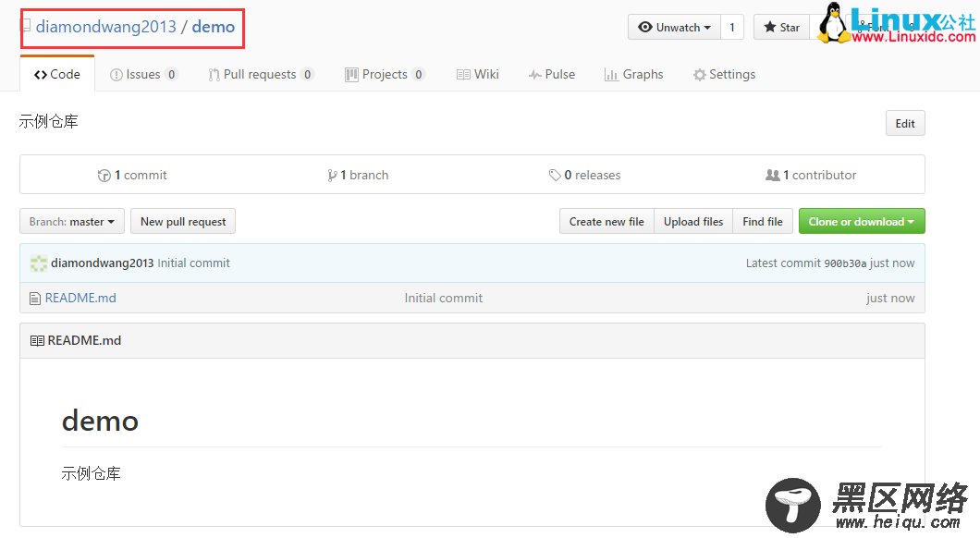Click the 示例仓库 description under the tabs
Screen dimensions: 980x538
49,122
